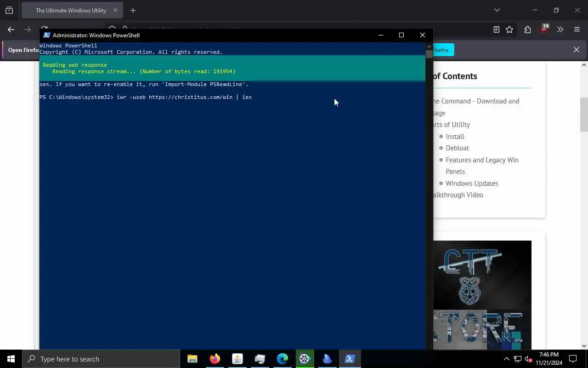The width and height of the screenshot is (588, 368).
Task: Open uBlock Origin extension with badge 19
Action: tap(544, 29)
